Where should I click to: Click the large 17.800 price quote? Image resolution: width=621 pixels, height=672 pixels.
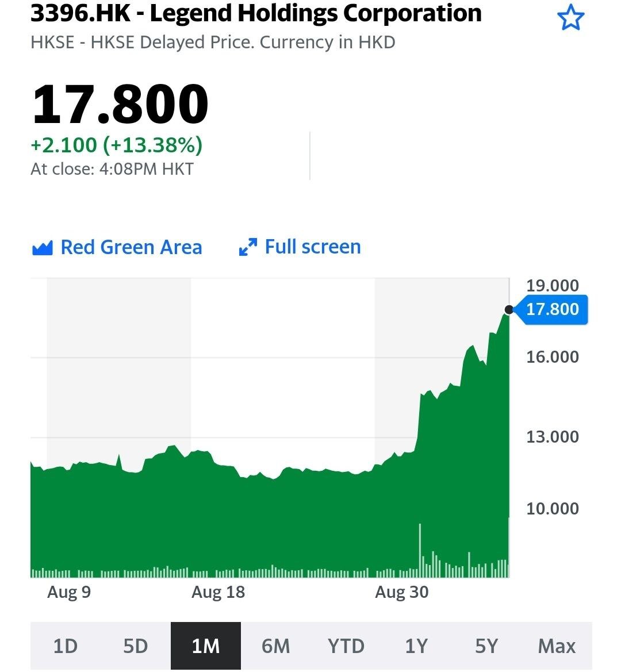pyautogui.click(x=120, y=104)
